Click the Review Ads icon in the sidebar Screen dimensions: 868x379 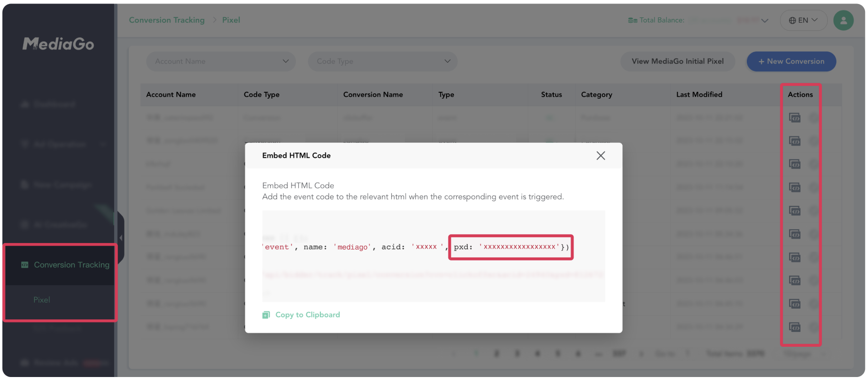[24, 362]
